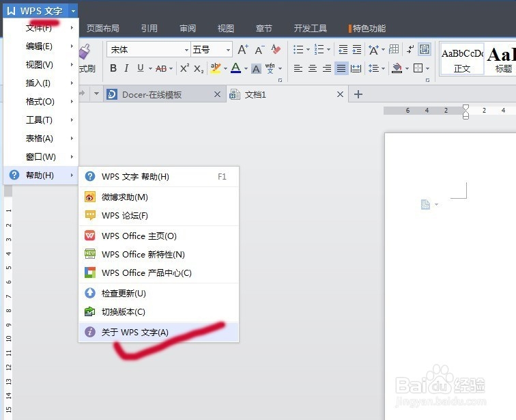
Task: Toggle the show paragraph marks icon
Action: [x=410, y=49]
